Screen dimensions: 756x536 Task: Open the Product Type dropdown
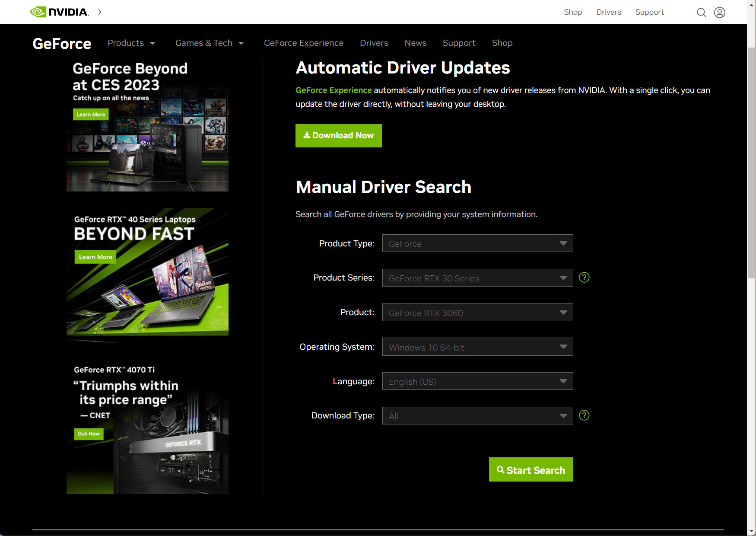pos(477,243)
